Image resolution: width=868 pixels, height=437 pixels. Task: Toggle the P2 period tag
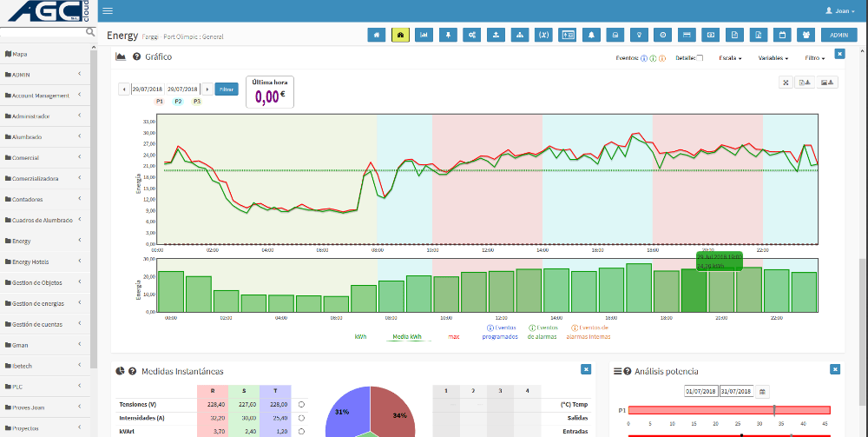pos(178,102)
